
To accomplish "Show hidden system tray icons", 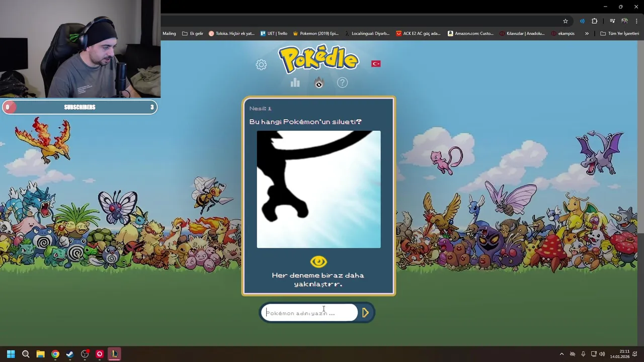I will coord(561,354).
